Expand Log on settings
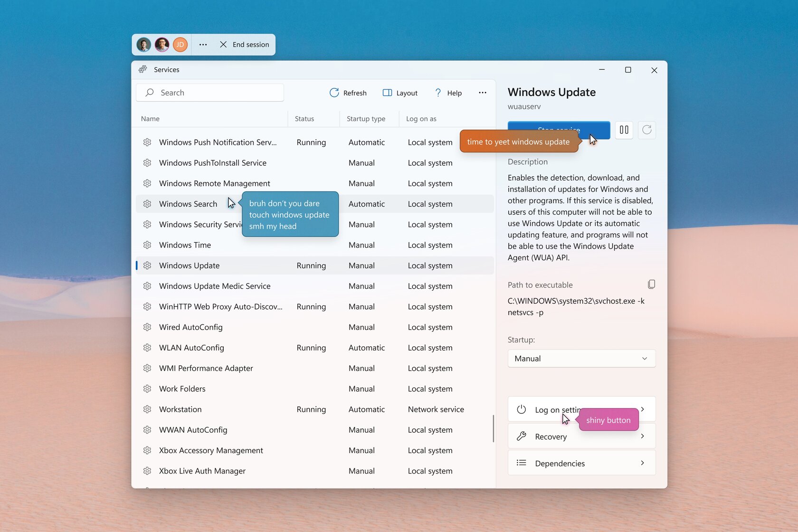Viewport: 798px width, 532px height. pos(581,409)
